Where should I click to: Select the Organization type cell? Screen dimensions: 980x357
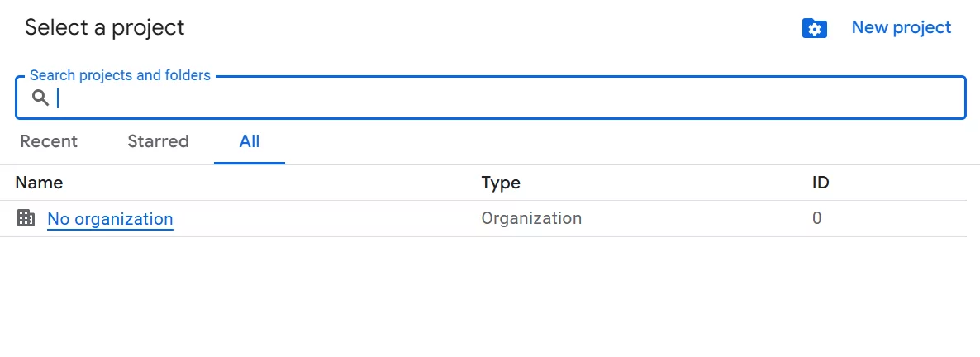click(x=531, y=218)
